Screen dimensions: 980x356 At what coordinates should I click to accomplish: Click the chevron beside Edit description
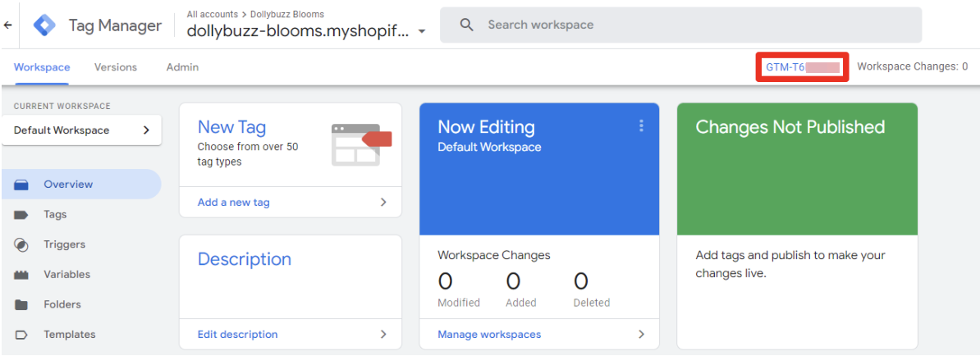383,334
